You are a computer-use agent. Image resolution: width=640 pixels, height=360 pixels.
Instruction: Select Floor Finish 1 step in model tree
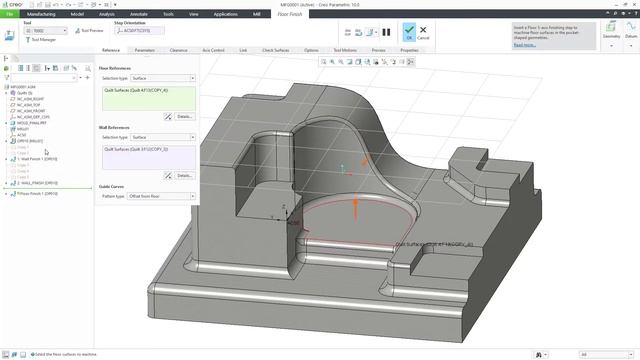(37, 193)
